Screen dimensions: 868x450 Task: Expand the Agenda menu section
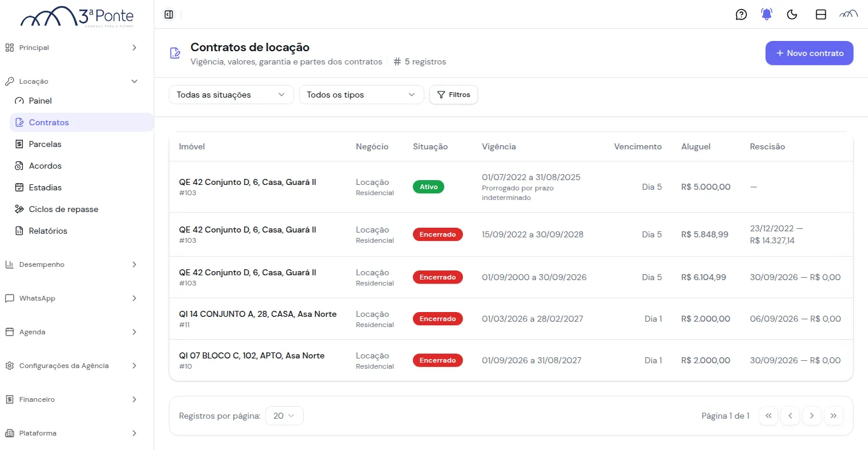[x=72, y=332]
